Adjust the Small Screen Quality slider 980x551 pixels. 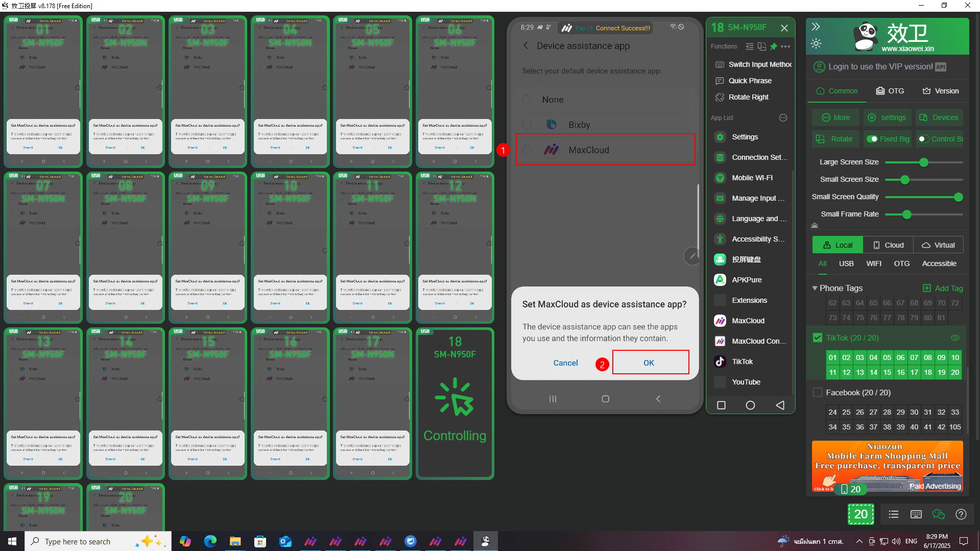[x=924, y=197]
